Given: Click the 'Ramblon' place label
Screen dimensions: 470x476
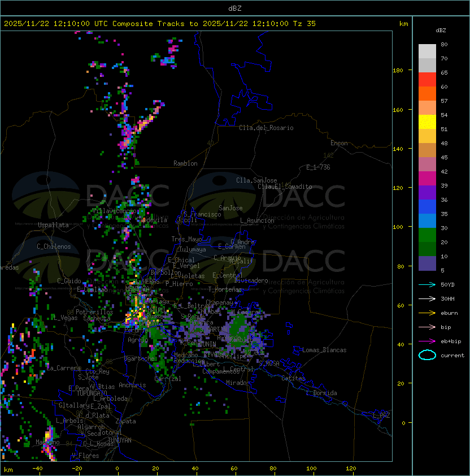Looking at the screenshot, I should pos(185,163).
